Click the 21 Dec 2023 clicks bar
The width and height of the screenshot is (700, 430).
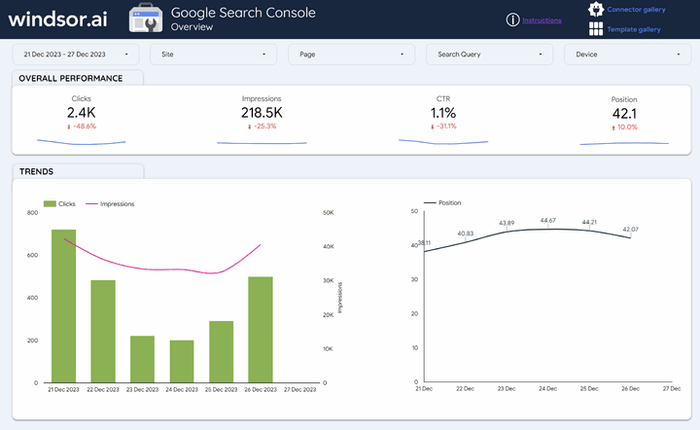tap(63, 306)
